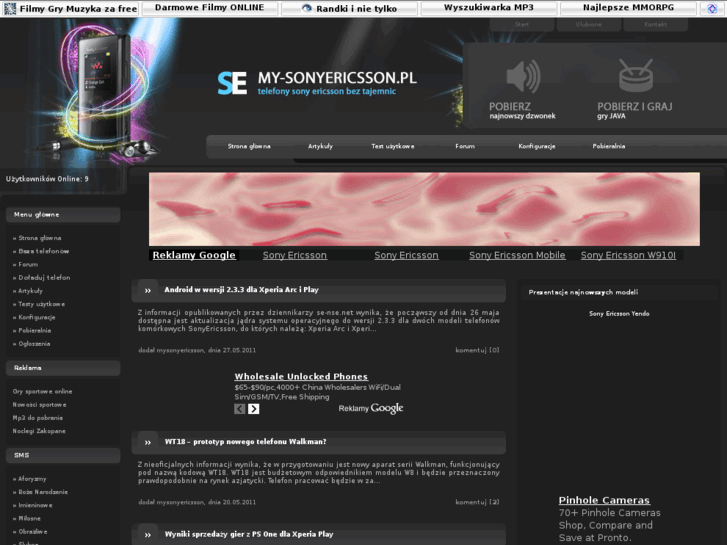Image resolution: width=727 pixels, height=545 pixels.
Task: Open Sony Ericsson W910I ad link
Action: 628,255
